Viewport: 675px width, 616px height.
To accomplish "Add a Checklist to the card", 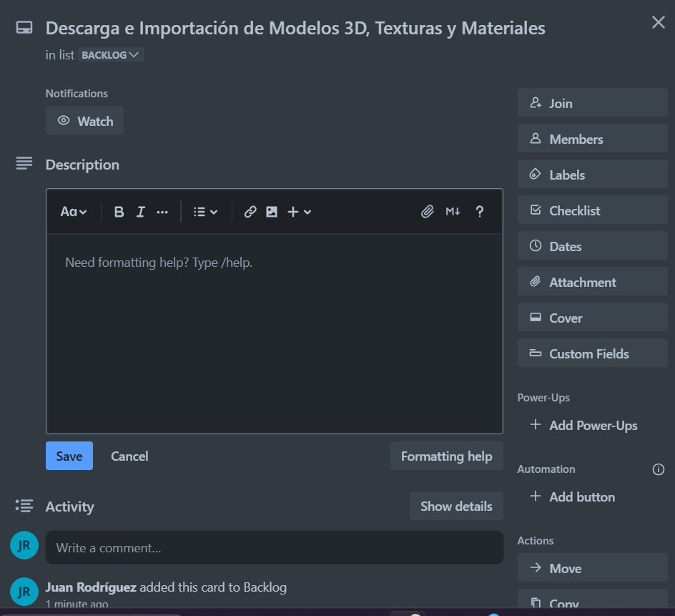I will 592,210.
